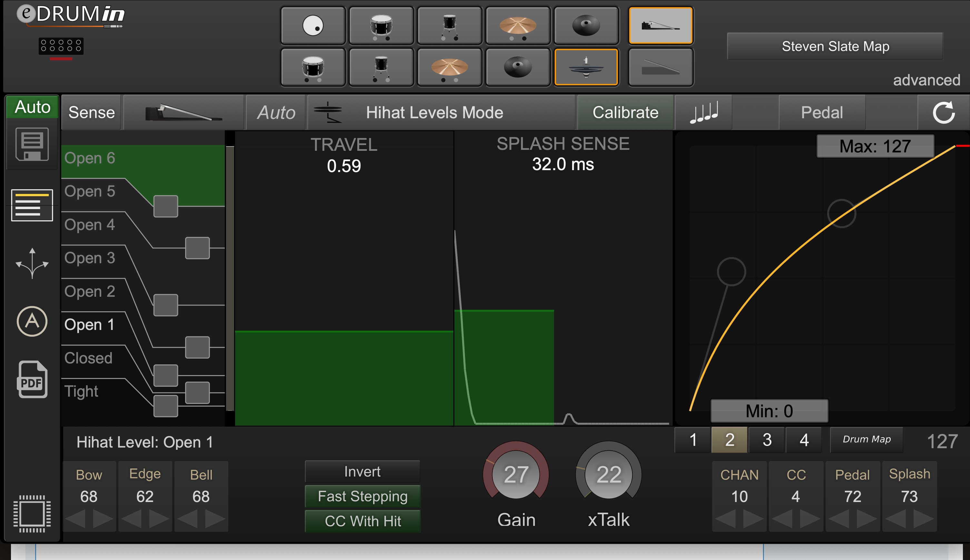Switch to advanced mode
Viewport: 970px width, 560px height.
pyautogui.click(x=926, y=80)
